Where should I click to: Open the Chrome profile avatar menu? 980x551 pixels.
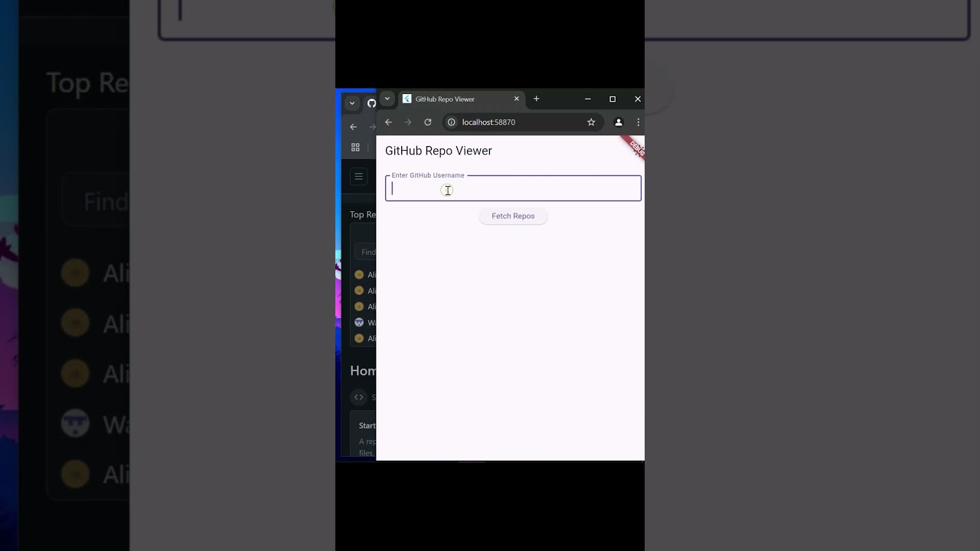(619, 122)
